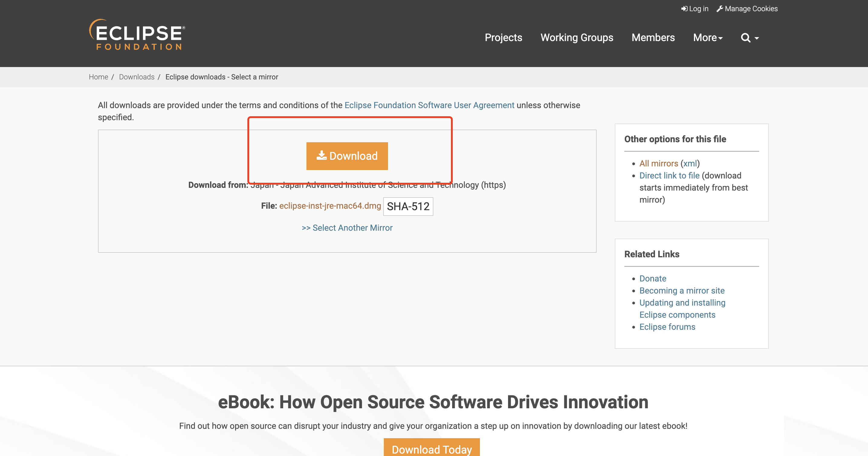Open Manage Cookies settings
The width and height of the screenshot is (868, 456).
click(x=747, y=9)
